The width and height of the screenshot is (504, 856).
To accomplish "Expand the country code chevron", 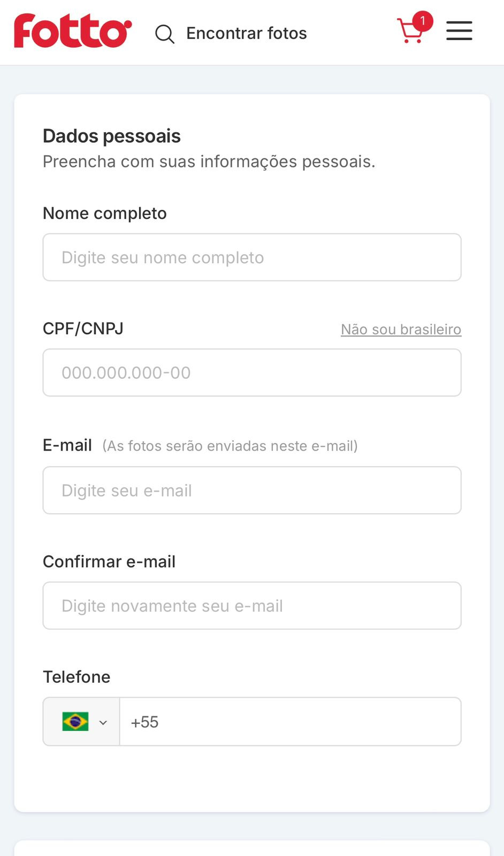I will point(103,723).
